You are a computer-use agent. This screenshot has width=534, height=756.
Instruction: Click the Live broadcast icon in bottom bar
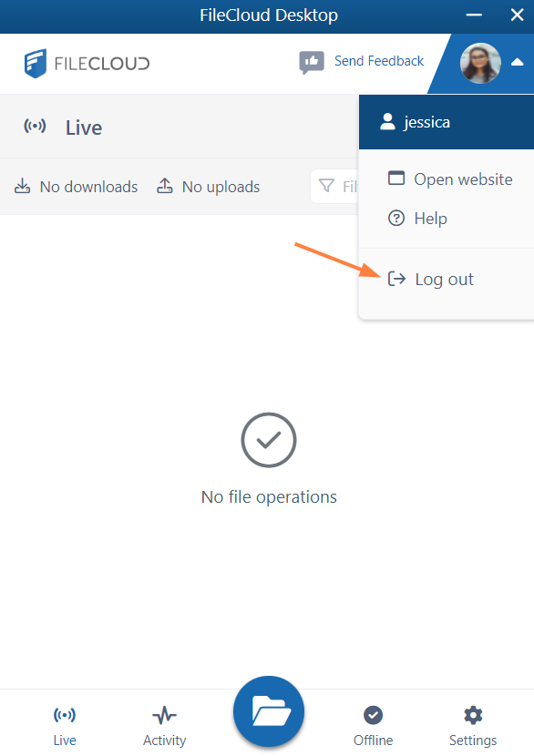point(65,715)
